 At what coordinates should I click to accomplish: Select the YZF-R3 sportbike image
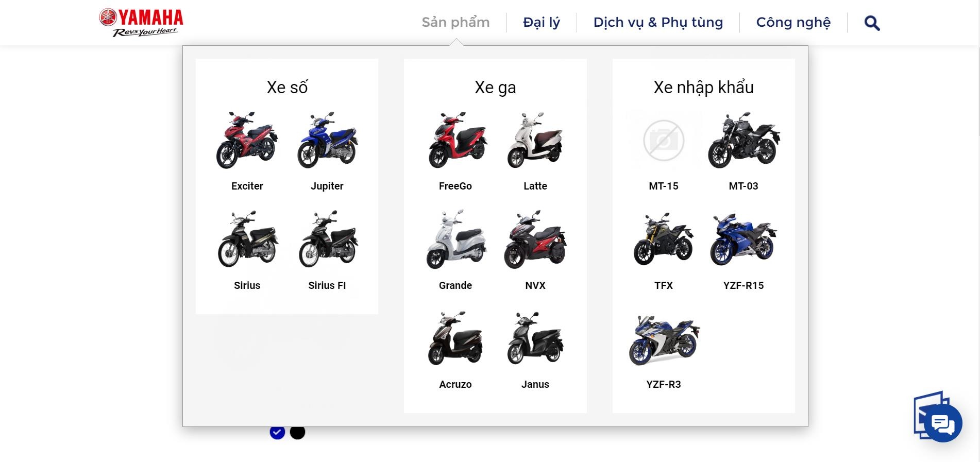pyautogui.click(x=664, y=340)
